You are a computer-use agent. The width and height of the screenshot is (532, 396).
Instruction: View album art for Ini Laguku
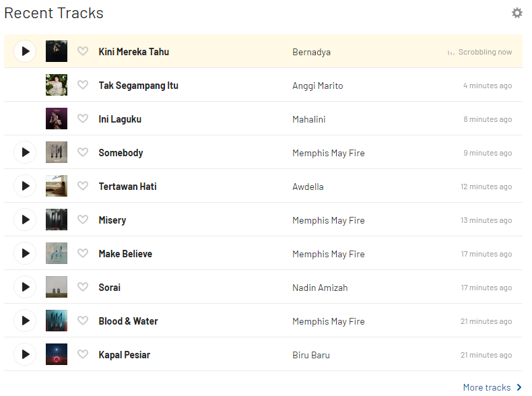(57, 119)
